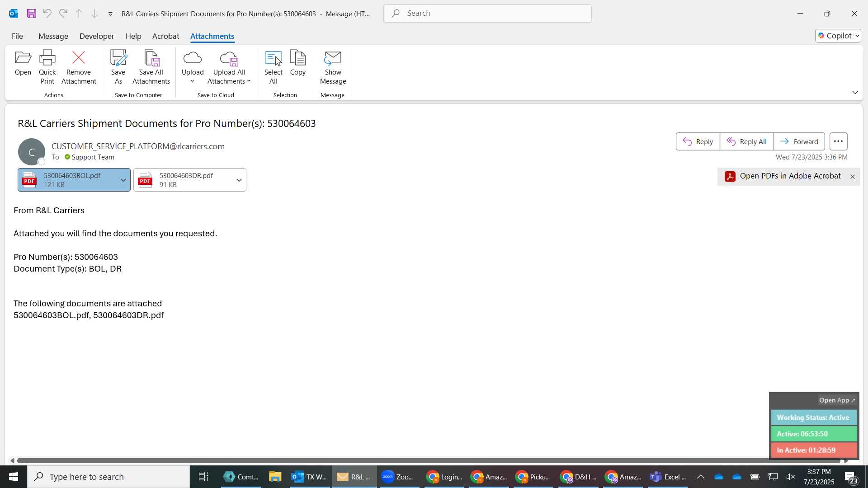
Task: Reply to the R&L Carriers email
Action: (x=698, y=141)
